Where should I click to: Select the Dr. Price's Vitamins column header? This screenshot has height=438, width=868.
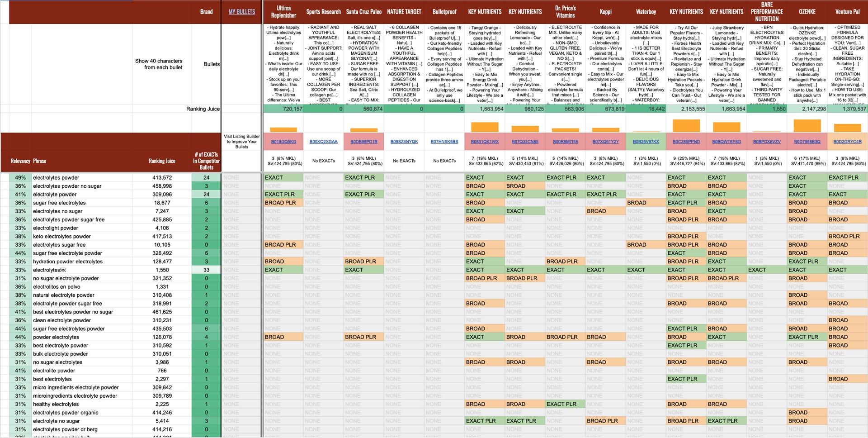tap(565, 12)
